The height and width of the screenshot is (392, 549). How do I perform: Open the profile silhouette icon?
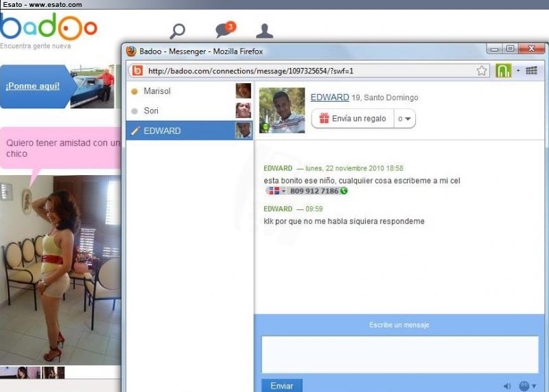click(x=264, y=31)
